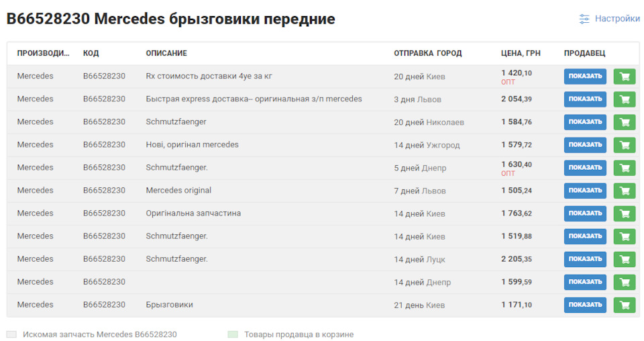Viewport: 644px width, 341px height.
Task: Add the 1 171,10 Киев offer to cart
Action: point(625,305)
